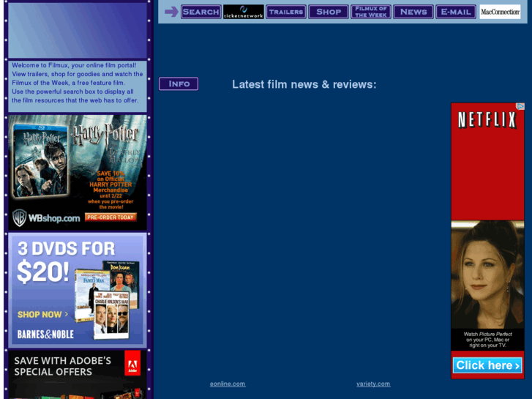Click the Don Juan DVD cover

click(124, 285)
